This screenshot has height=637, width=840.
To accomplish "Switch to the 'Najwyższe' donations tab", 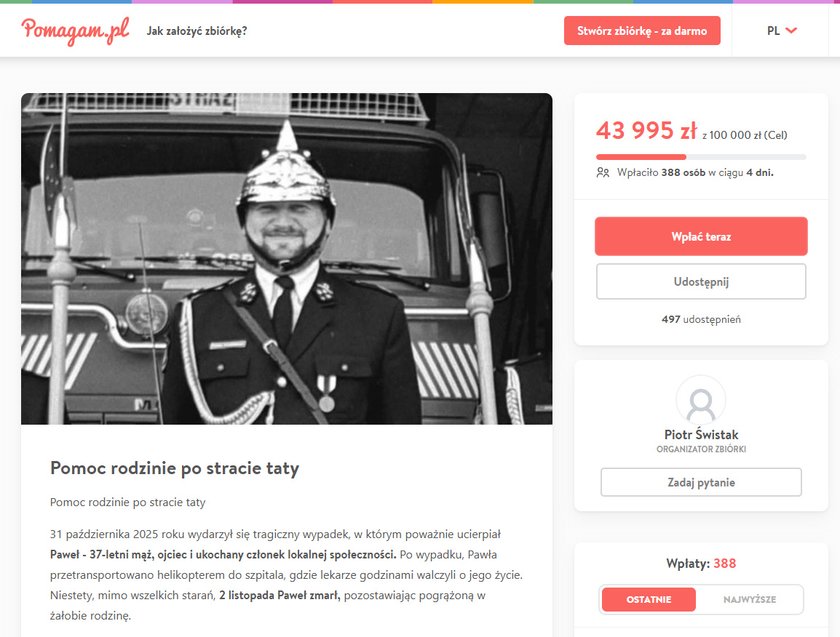I will pyautogui.click(x=749, y=599).
